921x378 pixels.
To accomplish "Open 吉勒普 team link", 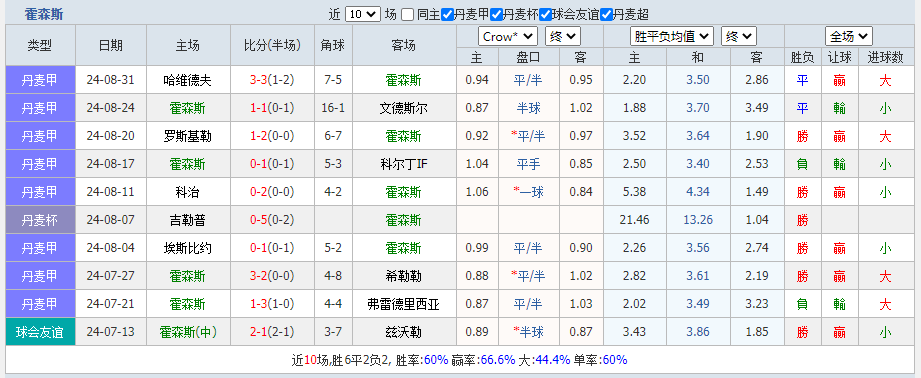I will (x=187, y=221).
